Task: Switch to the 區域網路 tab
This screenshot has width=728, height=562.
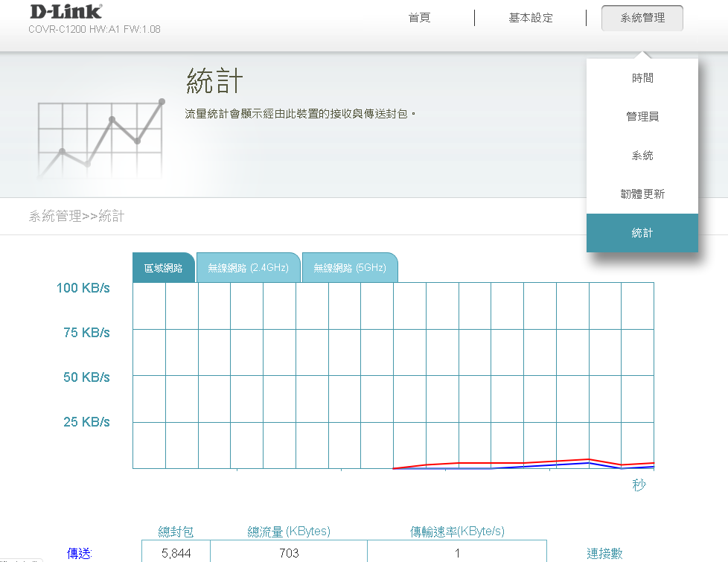Action: pos(164,268)
